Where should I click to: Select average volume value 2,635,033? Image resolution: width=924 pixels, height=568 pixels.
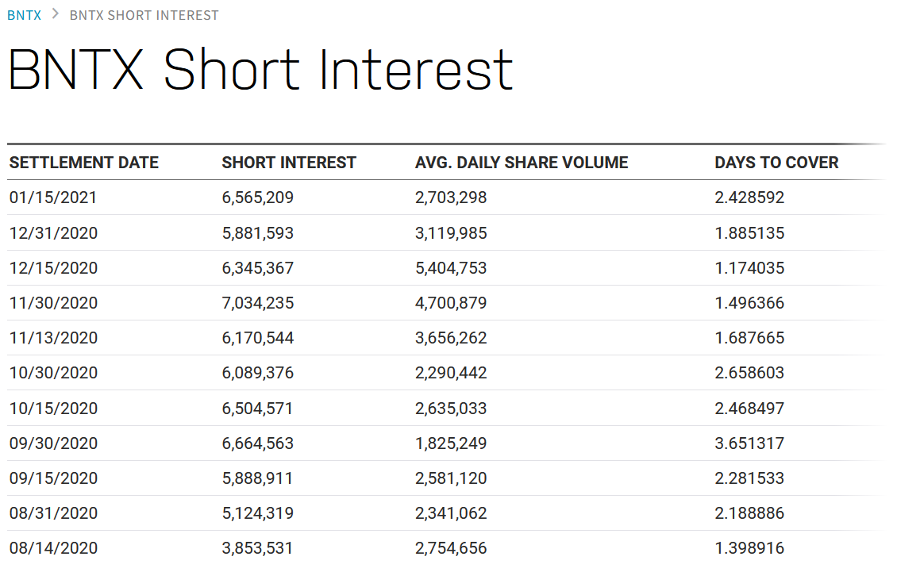coord(451,409)
